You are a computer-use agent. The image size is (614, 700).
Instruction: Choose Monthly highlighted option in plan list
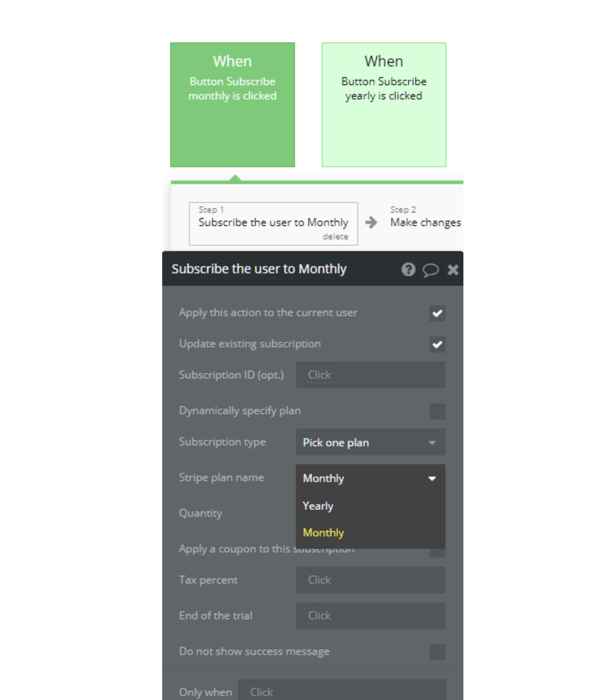pyautogui.click(x=323, y=533)
